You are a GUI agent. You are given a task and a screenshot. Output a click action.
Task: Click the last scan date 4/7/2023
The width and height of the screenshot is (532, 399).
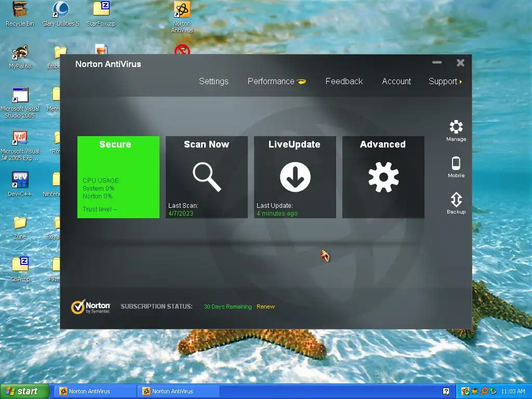[181, 214]
